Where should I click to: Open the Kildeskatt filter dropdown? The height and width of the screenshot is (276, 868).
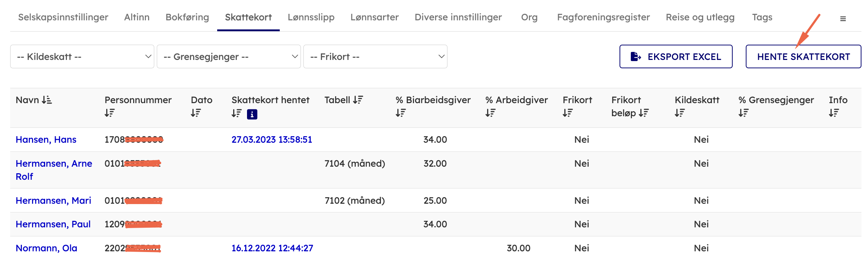pyautogui.click(x=82, y=57)
